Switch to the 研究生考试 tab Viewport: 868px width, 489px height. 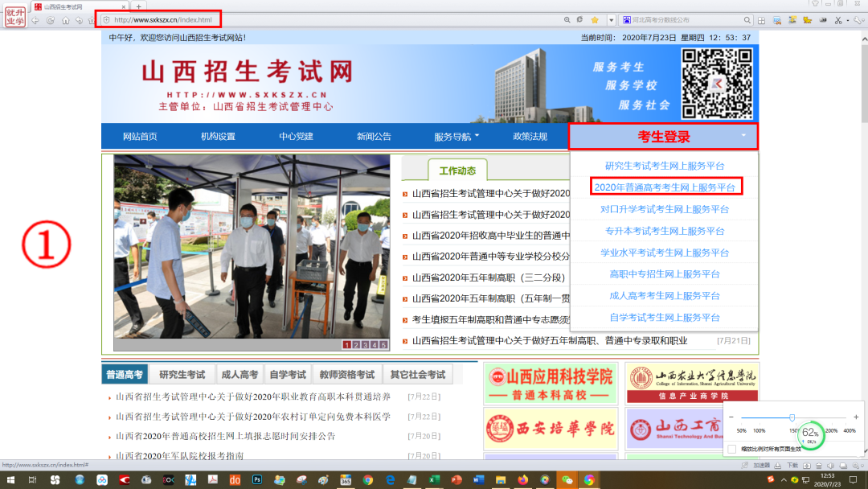pos(182,373)
